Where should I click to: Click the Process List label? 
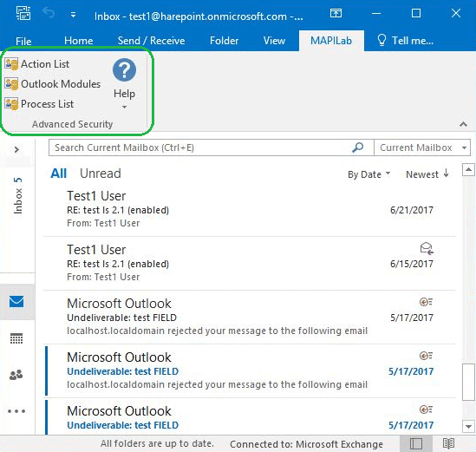pos(47,104)
